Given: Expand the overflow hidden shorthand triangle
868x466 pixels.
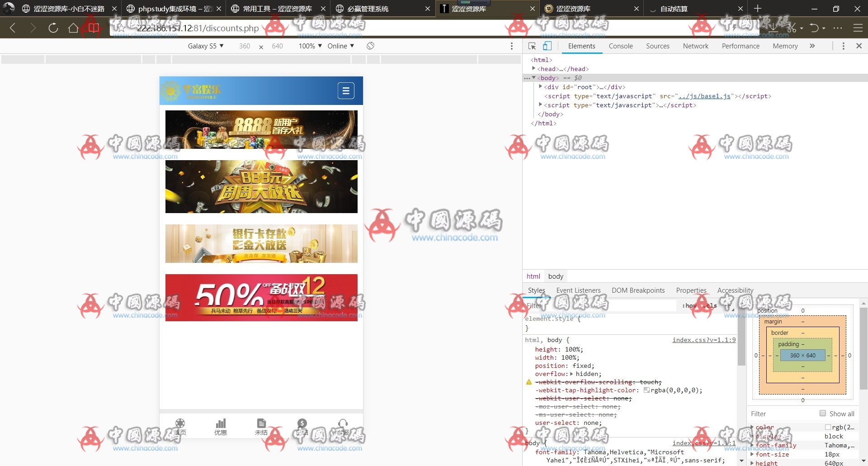Looking at the screenshot, I should pos(572,374).
